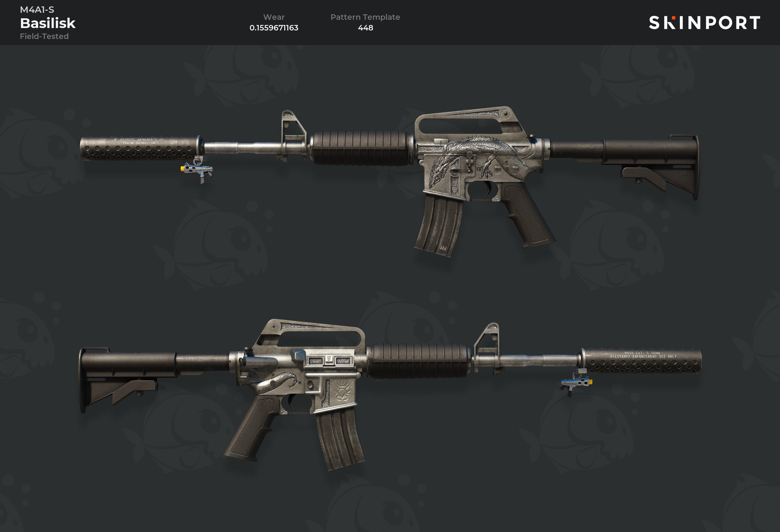Click the Field-Tested condition label
This screenshot has height=532, width=780.
coord(44,36)
